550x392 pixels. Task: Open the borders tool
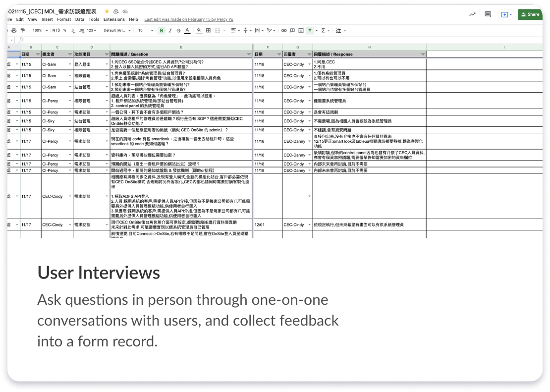[x=208, y=31]
